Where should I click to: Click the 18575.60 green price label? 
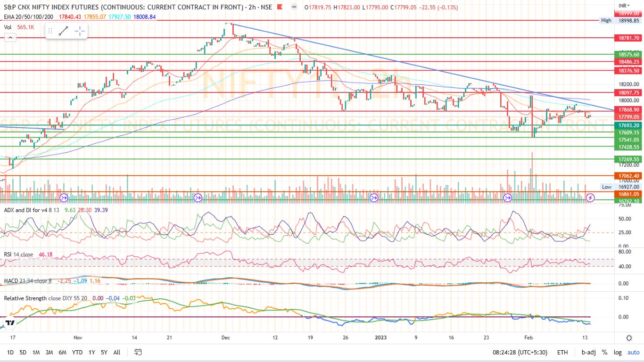click(628, 55)
